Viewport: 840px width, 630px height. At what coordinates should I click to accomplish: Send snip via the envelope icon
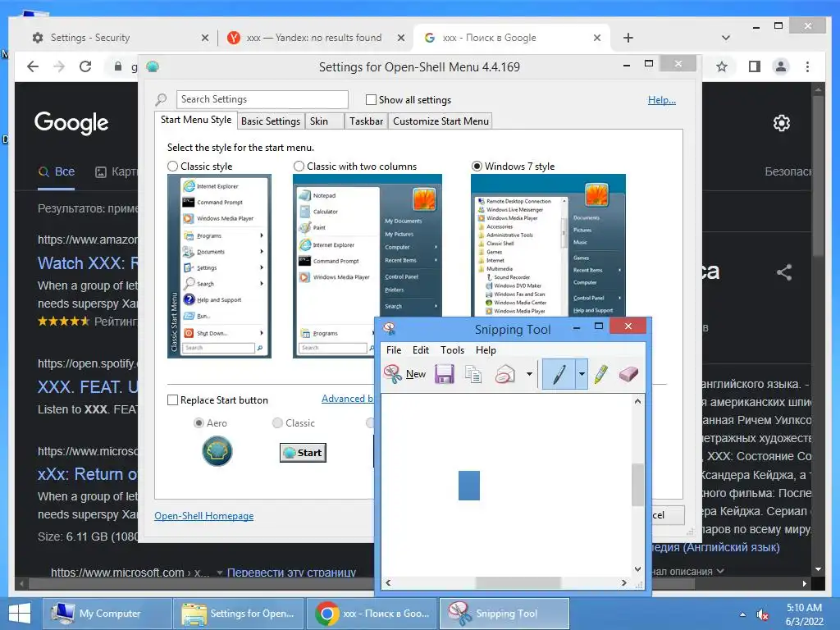[504, 374]
